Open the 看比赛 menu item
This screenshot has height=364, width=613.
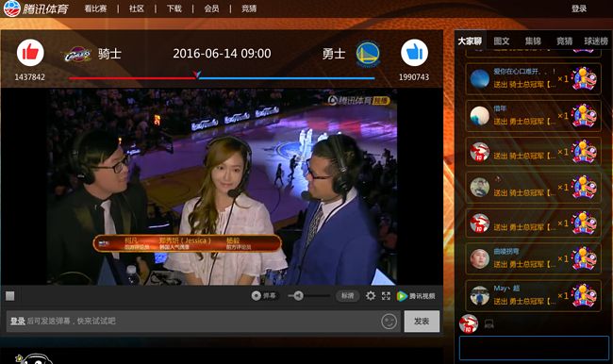click(x=96, y=8)
